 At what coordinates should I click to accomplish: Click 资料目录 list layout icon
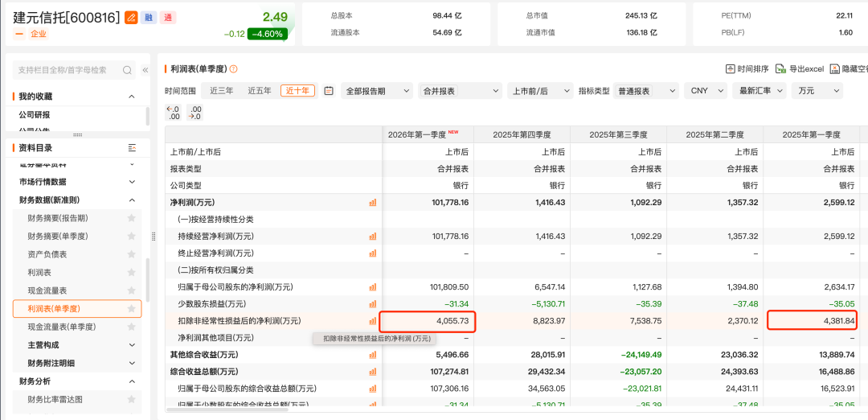click(x=132, y=147)
